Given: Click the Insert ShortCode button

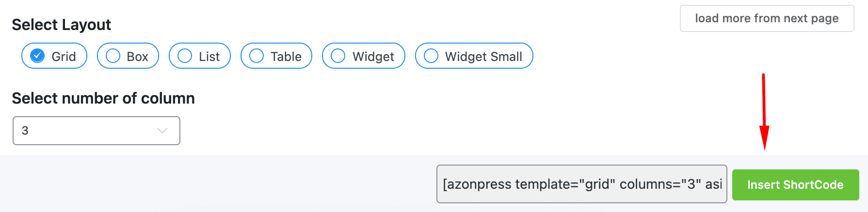Looking at the screenshot, I should pos(796,185).
